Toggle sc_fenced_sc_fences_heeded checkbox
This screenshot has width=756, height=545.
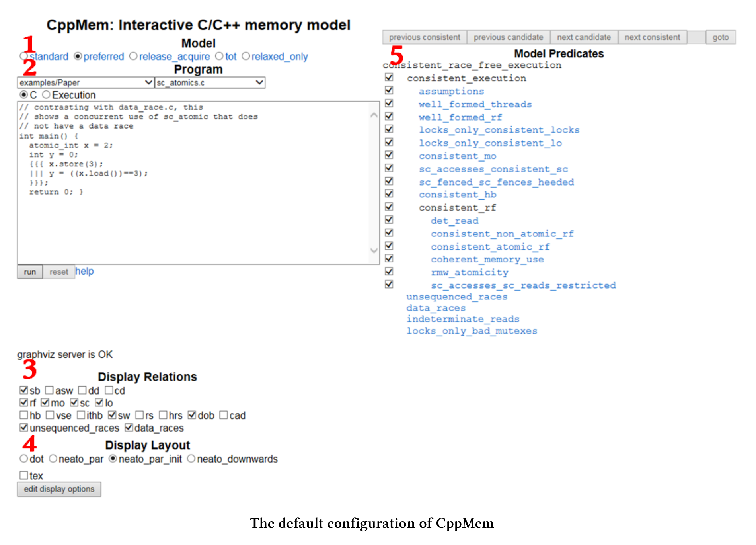(389, 181)
